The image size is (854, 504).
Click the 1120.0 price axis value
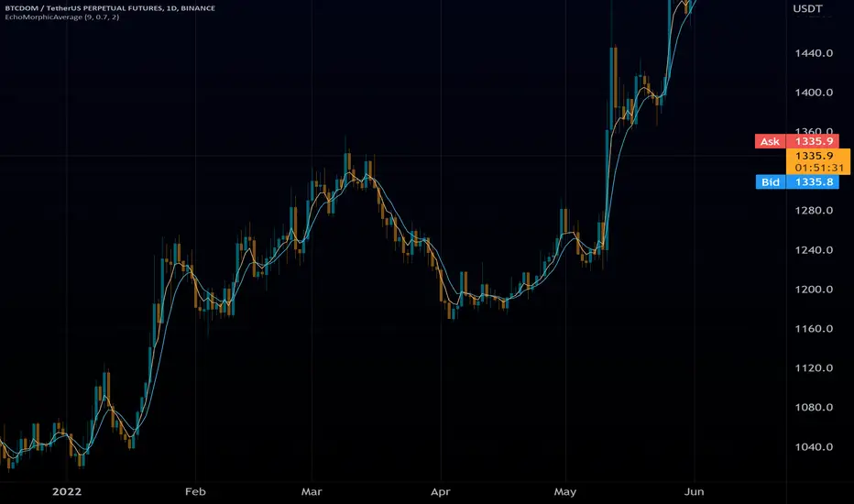click(814, 368)
